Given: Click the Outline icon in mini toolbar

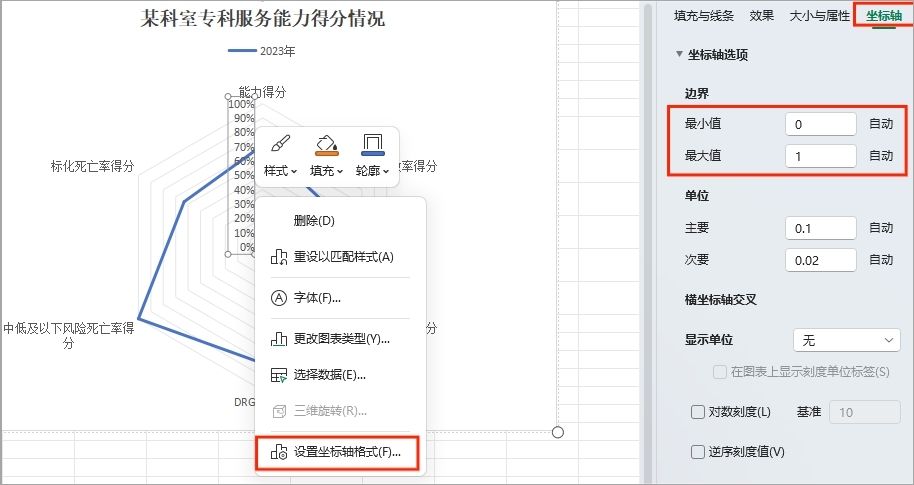Looking at the screenshot, I should 373,145.
